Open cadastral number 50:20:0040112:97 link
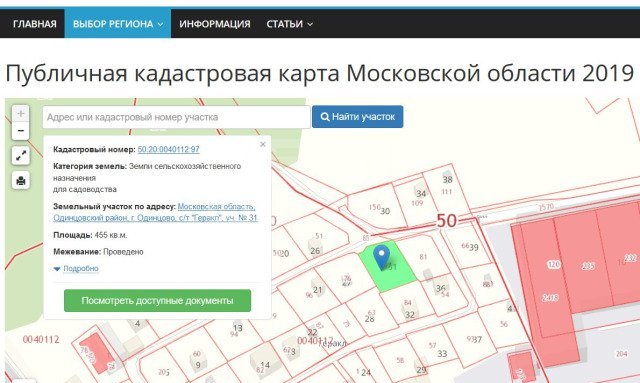This screenshot has width=640, height=383. [x=169, y=149]
